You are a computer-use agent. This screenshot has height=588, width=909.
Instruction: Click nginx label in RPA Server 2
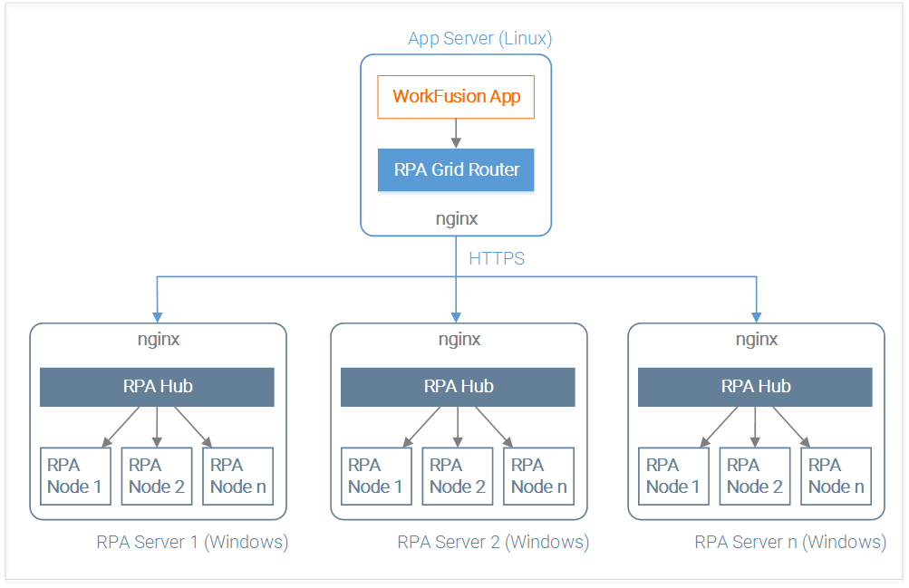pyautogui.click(x=459, y=339)
